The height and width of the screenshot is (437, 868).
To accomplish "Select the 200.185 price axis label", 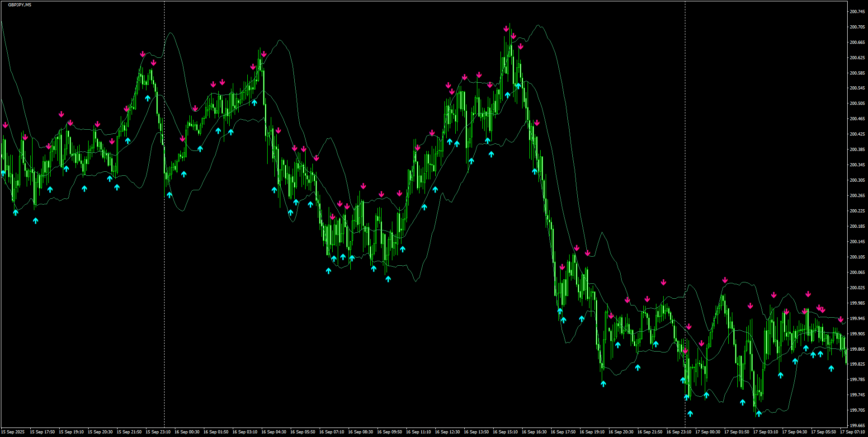I will click(x=857, y=226).
